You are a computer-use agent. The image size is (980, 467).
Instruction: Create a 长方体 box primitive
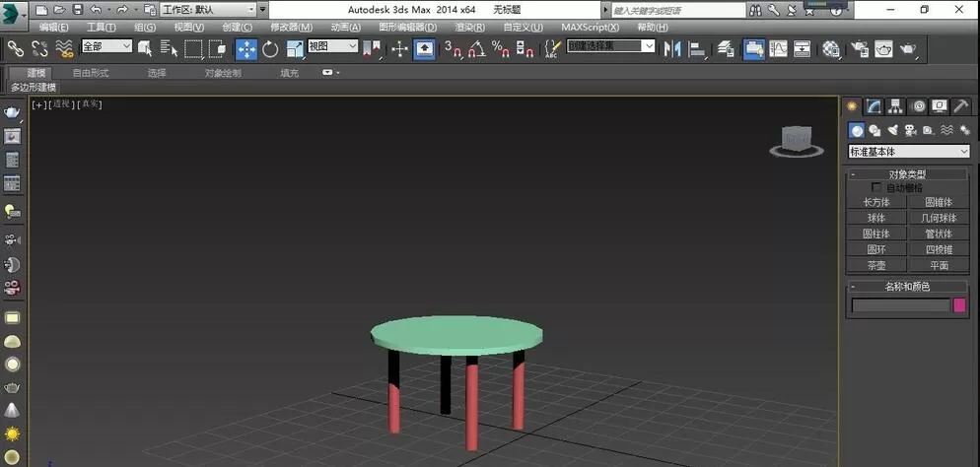click(x=876, y=202)
